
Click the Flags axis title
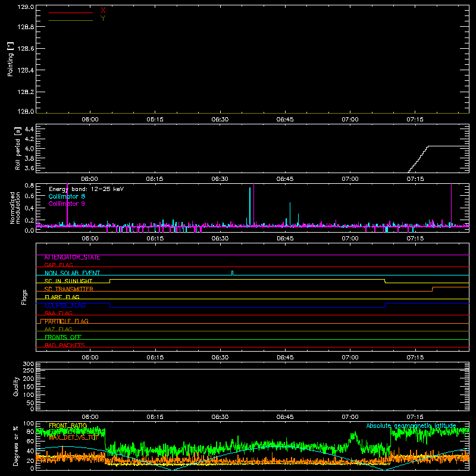pyautogui.click(x=24, y=297)
